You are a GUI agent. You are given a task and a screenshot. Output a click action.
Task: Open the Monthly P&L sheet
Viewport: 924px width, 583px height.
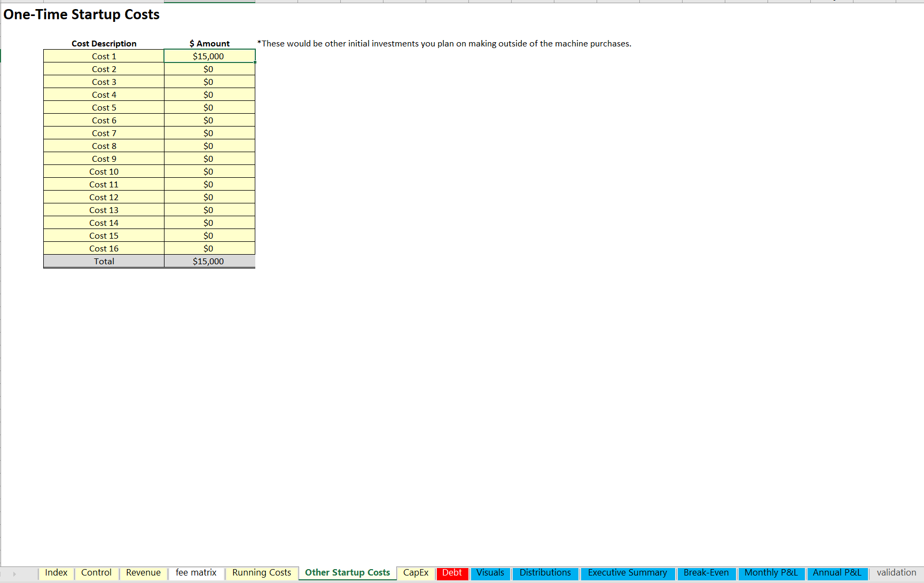click(x=771, y=573)
